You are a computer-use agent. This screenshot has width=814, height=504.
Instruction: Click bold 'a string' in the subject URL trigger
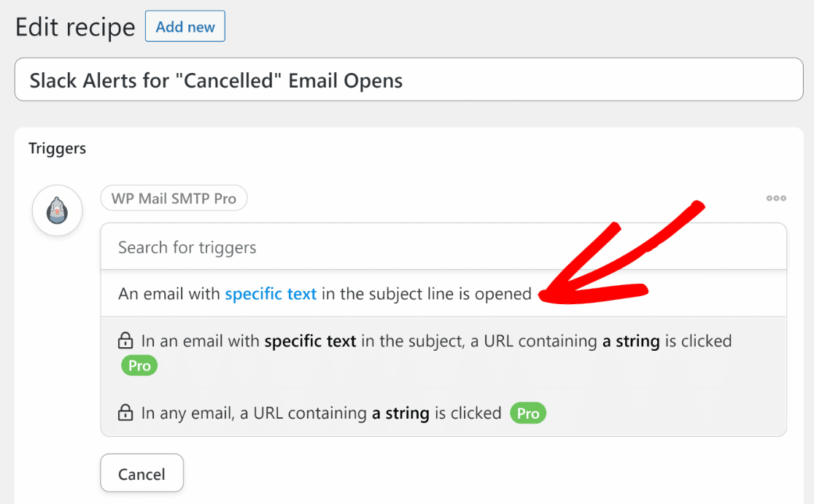[x=631, y=341]
